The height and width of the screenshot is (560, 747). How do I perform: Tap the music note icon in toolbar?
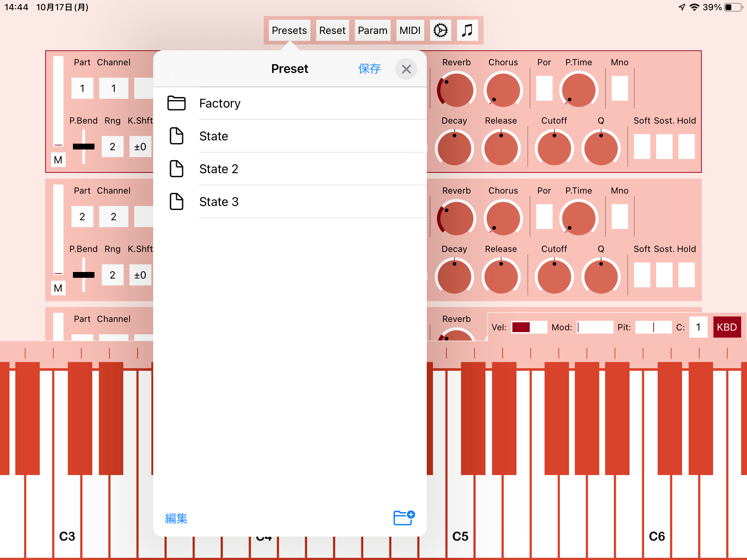tap(467, 30)
